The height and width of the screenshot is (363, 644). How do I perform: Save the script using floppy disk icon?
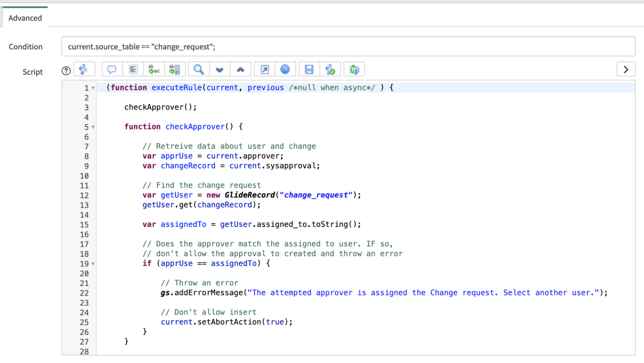click(309, 69)
